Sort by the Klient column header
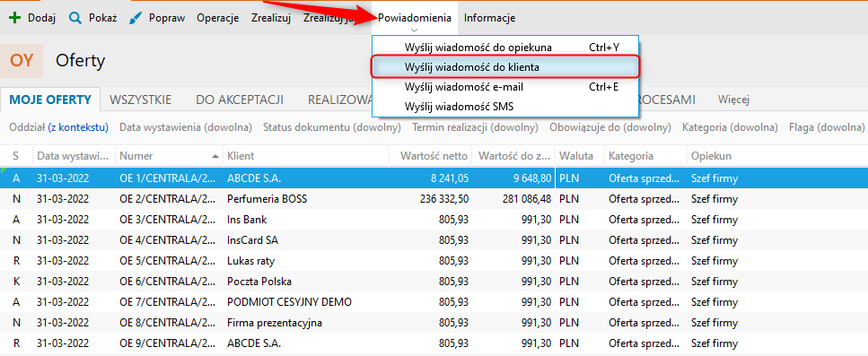Image resolution: width=868 pixels, height=356 pixels. coord(306,156)
